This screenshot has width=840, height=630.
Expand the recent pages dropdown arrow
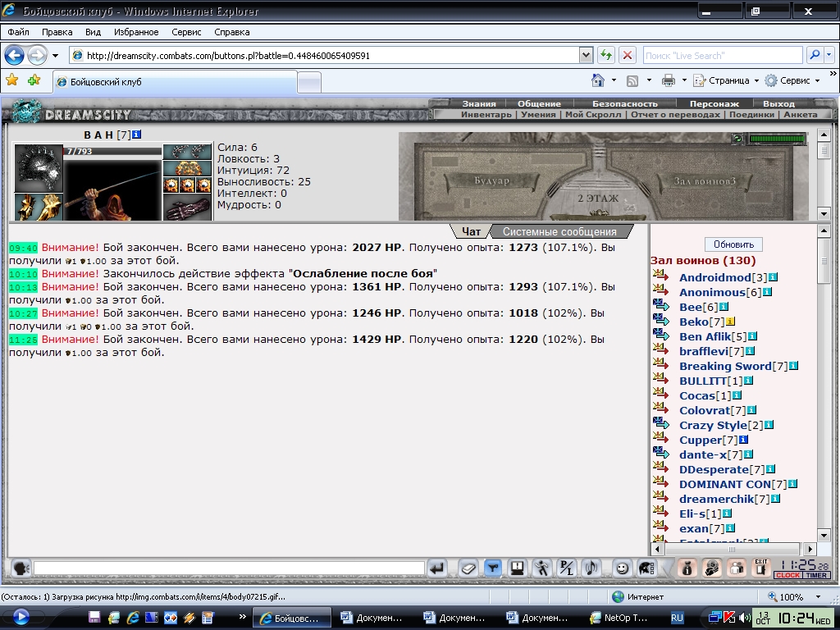(x=55, y=55)
